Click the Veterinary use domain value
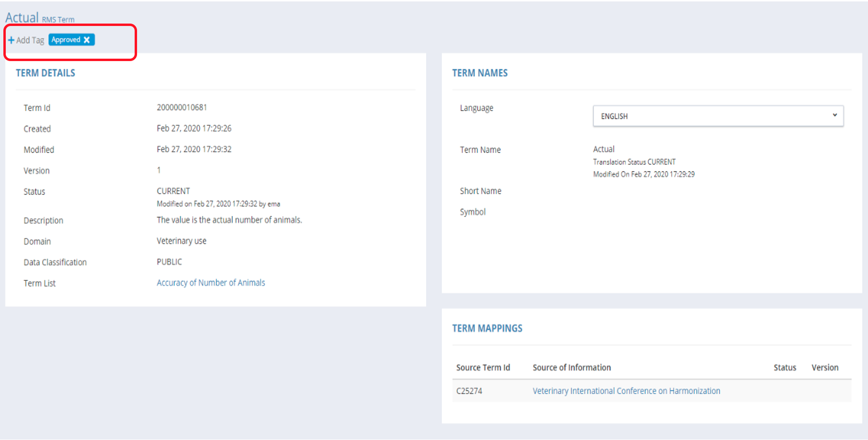The width and height of the screenshot is (868, 440). 181,241
